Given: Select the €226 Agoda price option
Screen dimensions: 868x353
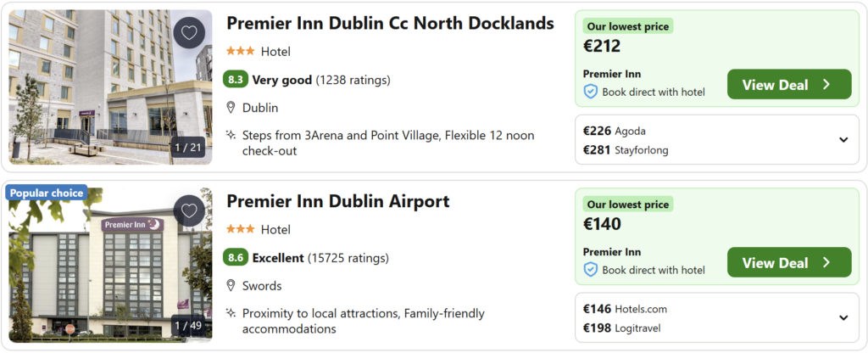Looking at the screenshot, I should point(615,131).
